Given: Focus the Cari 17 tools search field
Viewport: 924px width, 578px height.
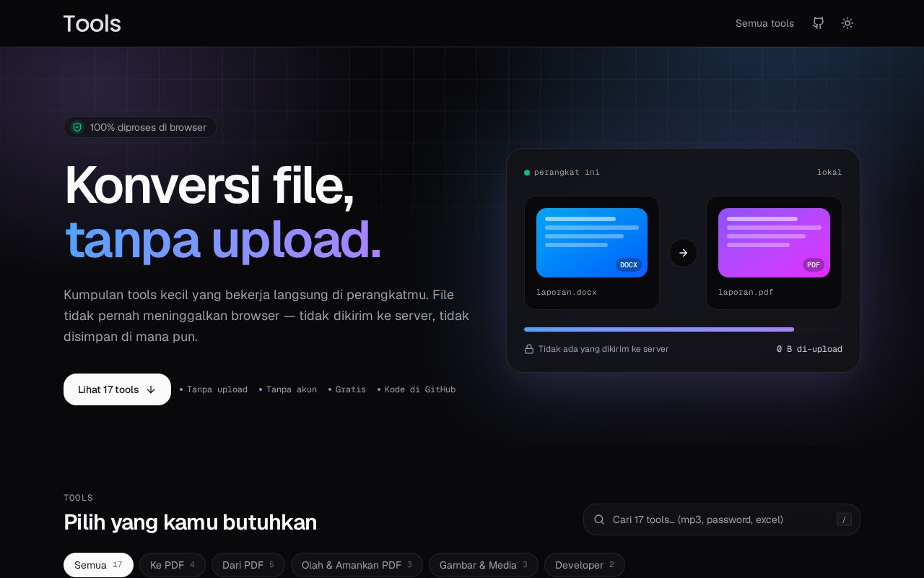Looking at the screenshot, I should [722, 519].
